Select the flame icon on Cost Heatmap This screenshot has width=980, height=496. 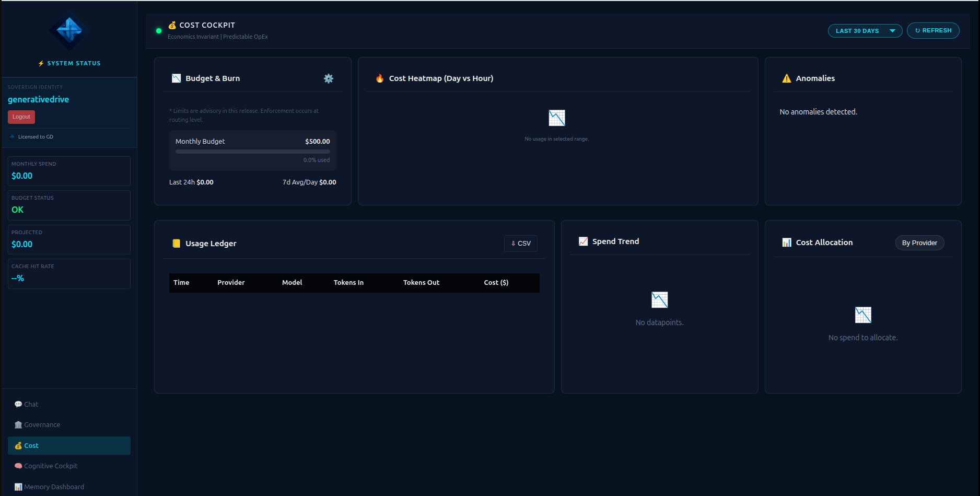[x=379, y=78]
